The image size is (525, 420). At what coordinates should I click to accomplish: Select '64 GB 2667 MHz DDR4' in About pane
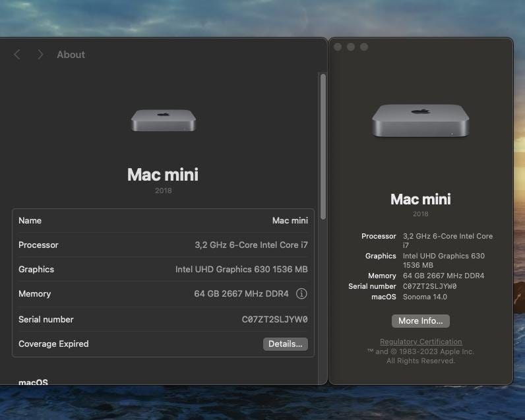point(241,294)
